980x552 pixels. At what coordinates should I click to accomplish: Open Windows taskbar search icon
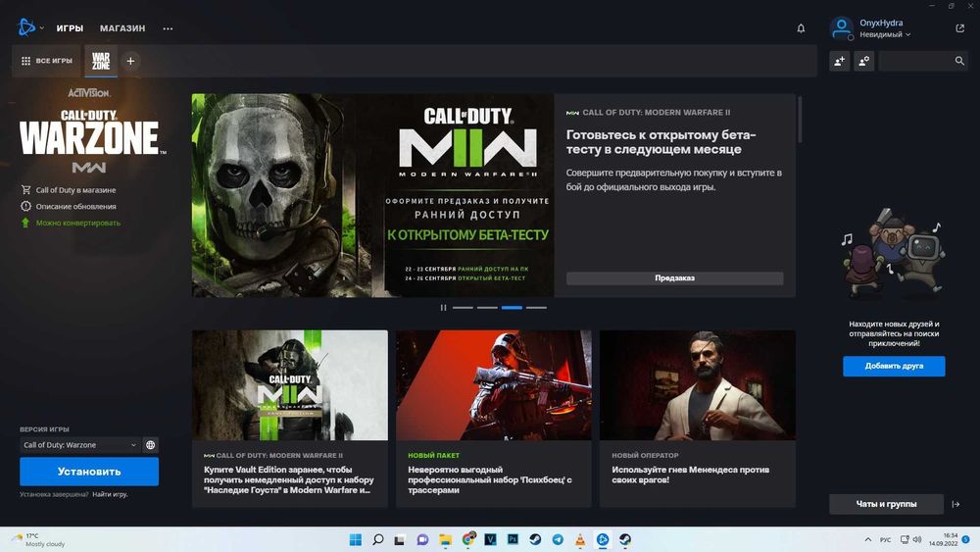378,539
